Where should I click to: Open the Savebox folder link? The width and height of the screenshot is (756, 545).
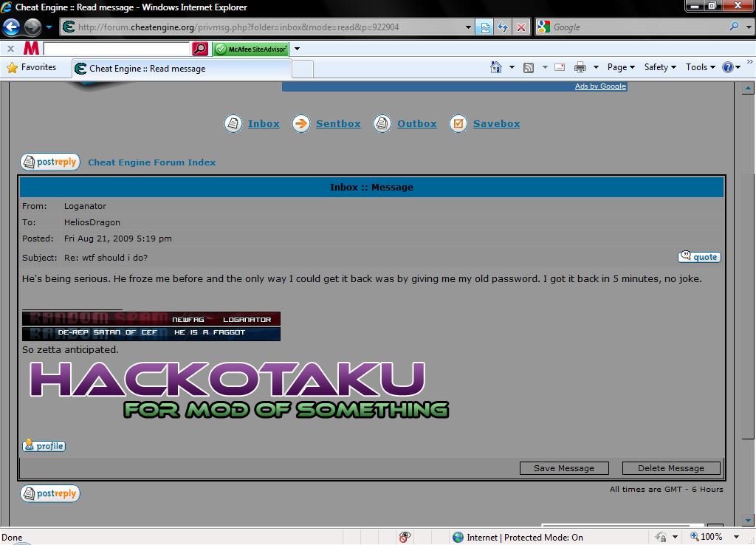496,124
